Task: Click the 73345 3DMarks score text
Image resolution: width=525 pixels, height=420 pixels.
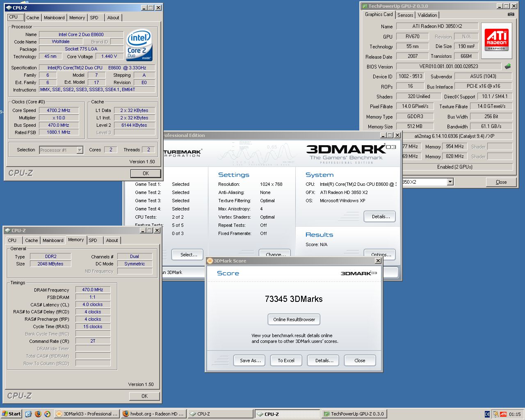Action: click(294, 299)
